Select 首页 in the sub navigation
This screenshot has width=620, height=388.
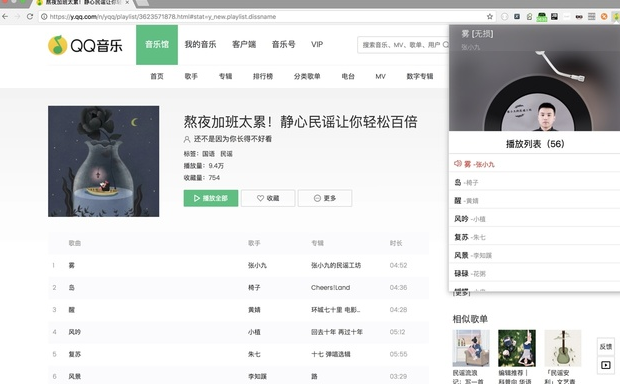point(157,76)
